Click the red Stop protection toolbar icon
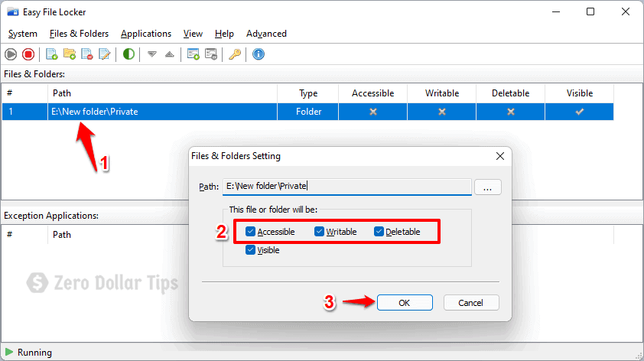The width and height of the screenshot is (644, 361). point(28,54)
